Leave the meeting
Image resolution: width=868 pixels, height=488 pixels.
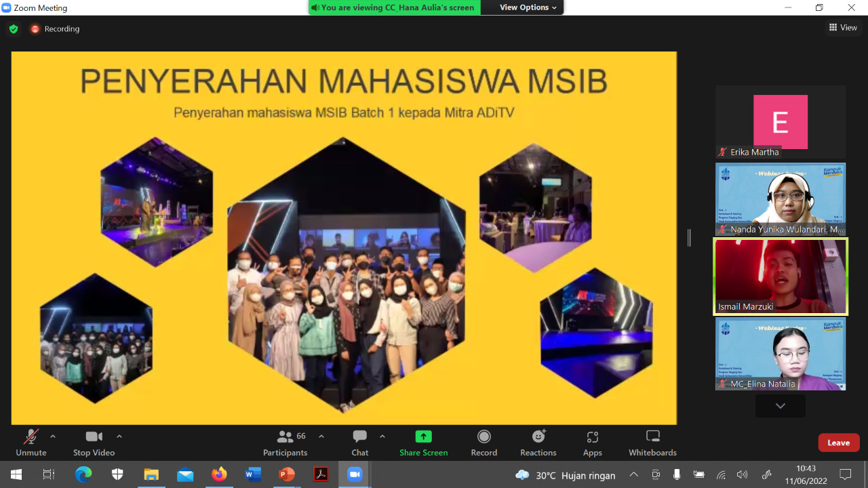click(839, 443)
